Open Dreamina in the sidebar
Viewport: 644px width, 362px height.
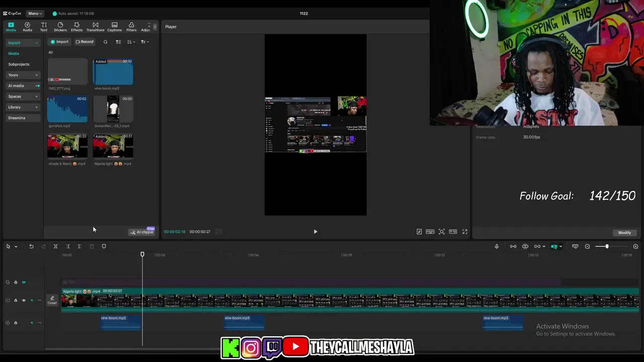click(23, 118)
